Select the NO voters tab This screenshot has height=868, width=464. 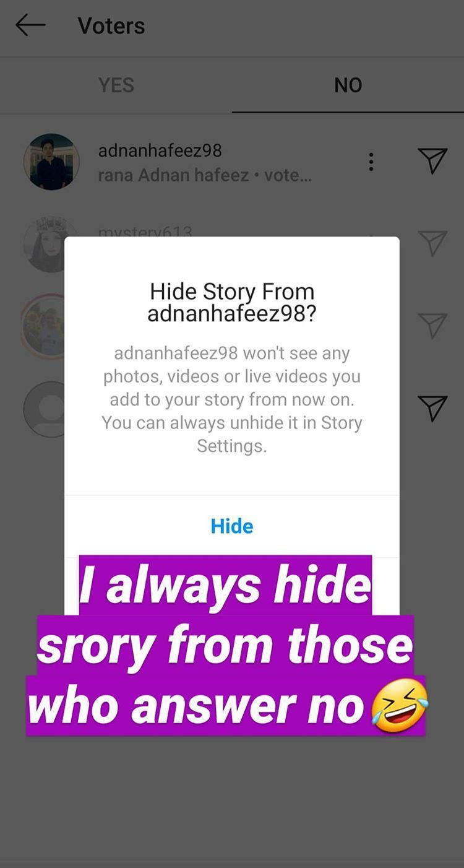(348, 85)
